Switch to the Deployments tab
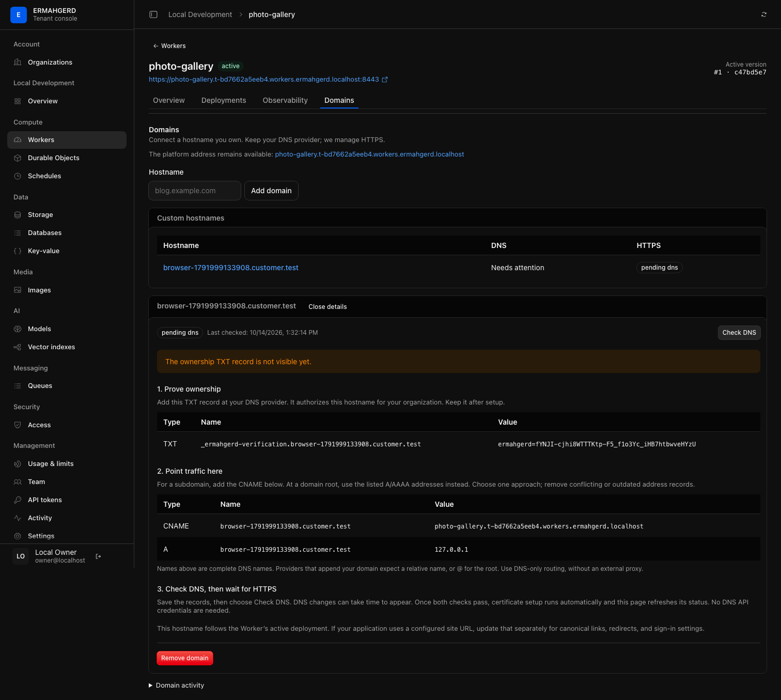This screenshot has width=781, height=700. click(x=224, y=100)
